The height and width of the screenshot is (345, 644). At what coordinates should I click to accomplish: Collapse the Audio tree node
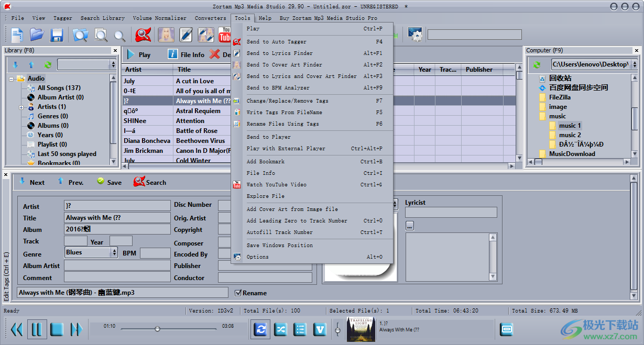click(11, 79)
